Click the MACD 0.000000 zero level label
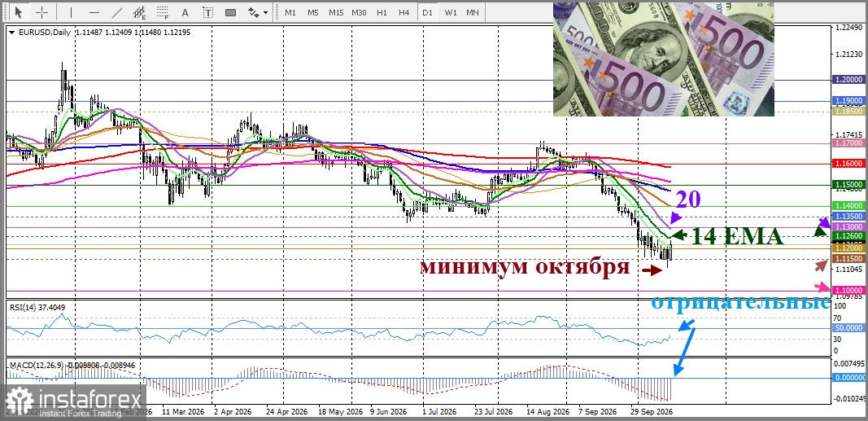This screenshot has height=421, width=868. tap(850, 378)
